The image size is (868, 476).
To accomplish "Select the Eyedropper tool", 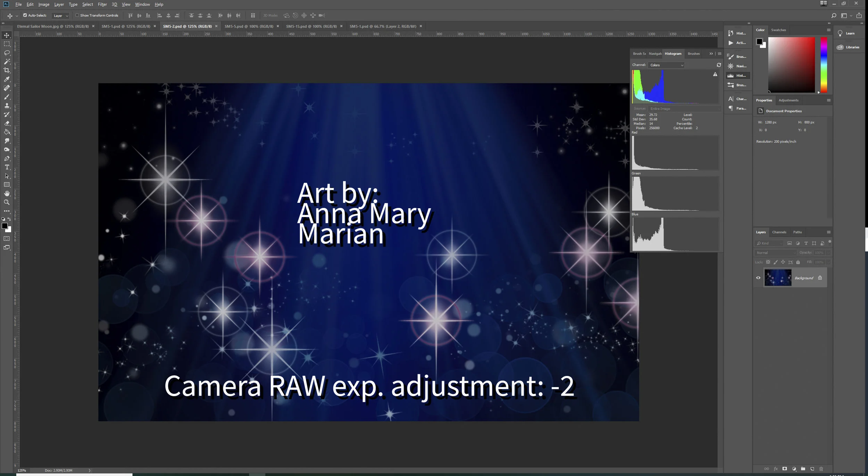I will click(7, 79).
